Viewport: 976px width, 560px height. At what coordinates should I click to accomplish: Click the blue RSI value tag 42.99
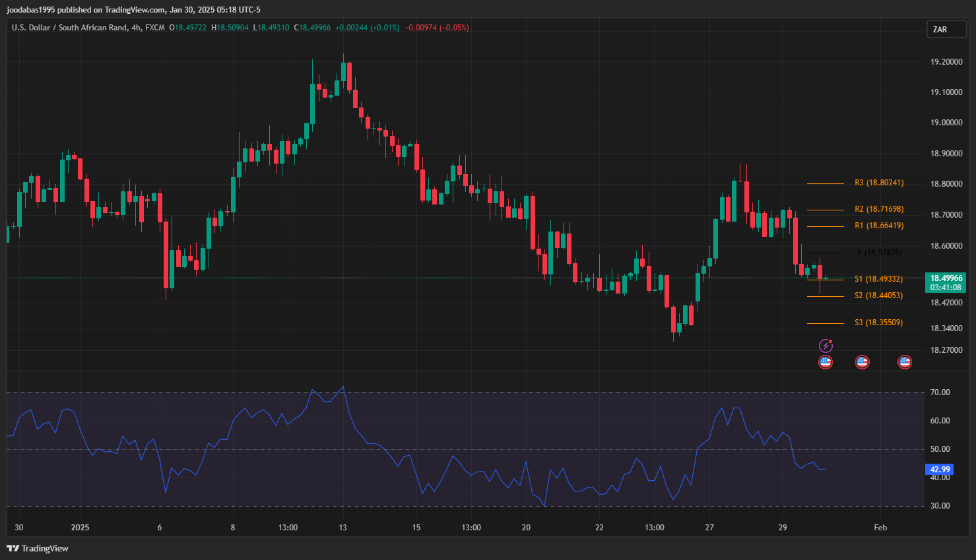pyautogui.click(x=939, y=470)
